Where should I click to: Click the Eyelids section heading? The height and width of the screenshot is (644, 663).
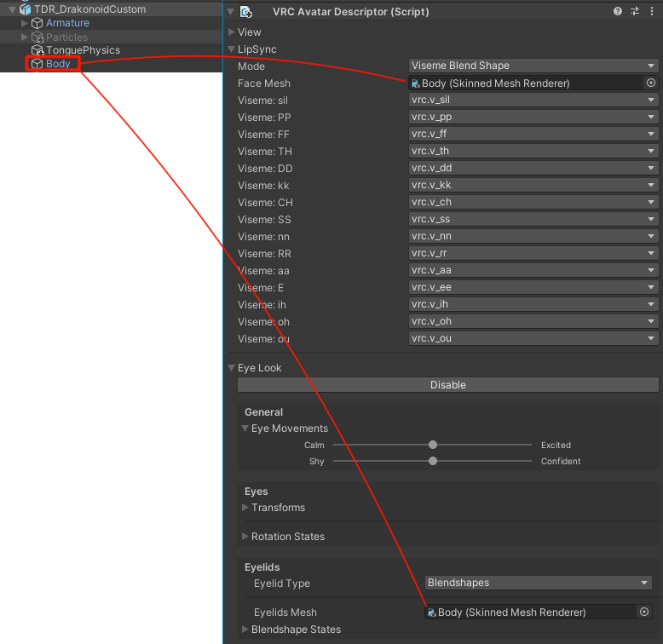[x=262, y=567]
